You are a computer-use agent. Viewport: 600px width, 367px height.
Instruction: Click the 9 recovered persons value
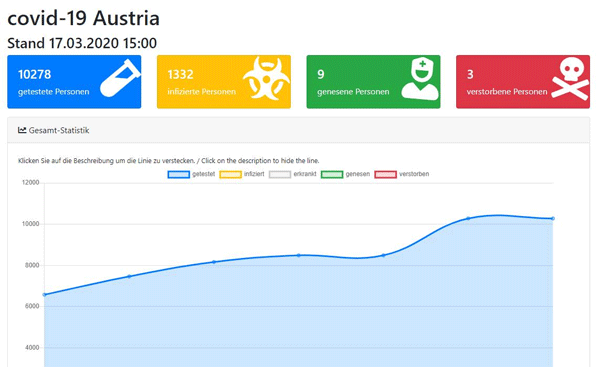click(x=321, y=74)
